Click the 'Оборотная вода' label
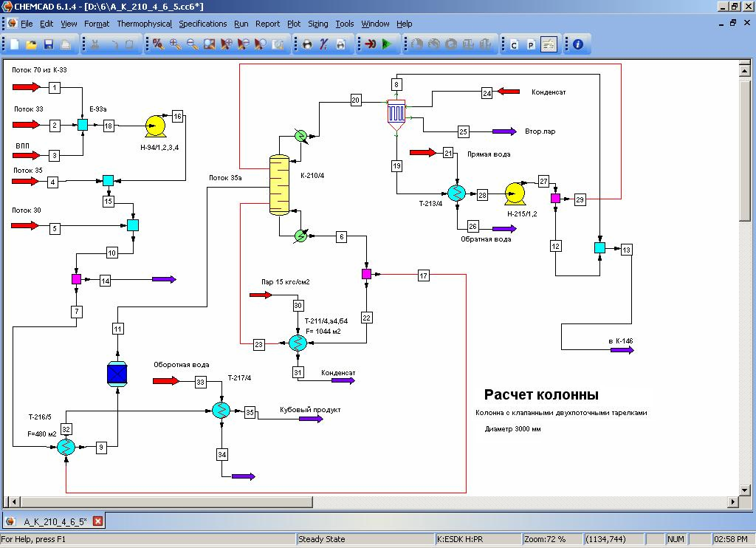This screenshot has width=756, height=548. point(182,365)
